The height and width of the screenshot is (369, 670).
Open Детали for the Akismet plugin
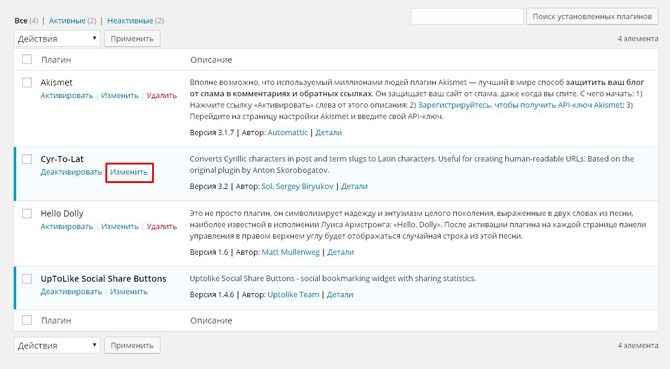(329, 132)
